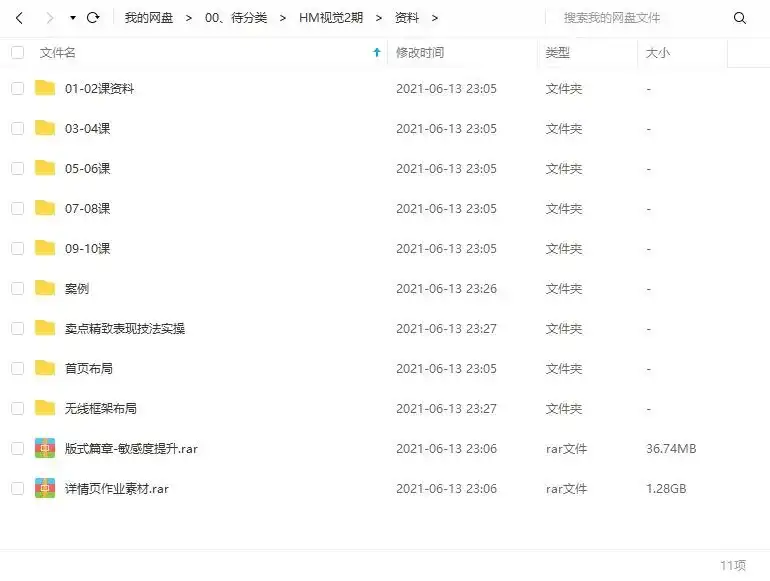Click the 详情页作业素材.rar archive icon
Viewport: 770px width, 581px height.
(x=45, y=488)
